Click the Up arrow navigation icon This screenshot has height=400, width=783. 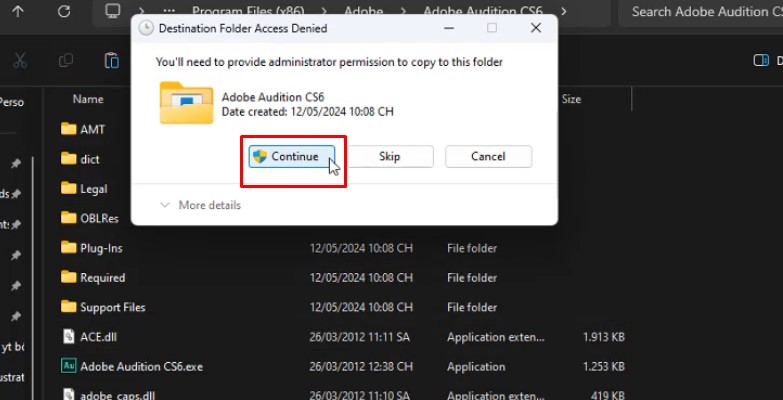(x=19, y=12)
